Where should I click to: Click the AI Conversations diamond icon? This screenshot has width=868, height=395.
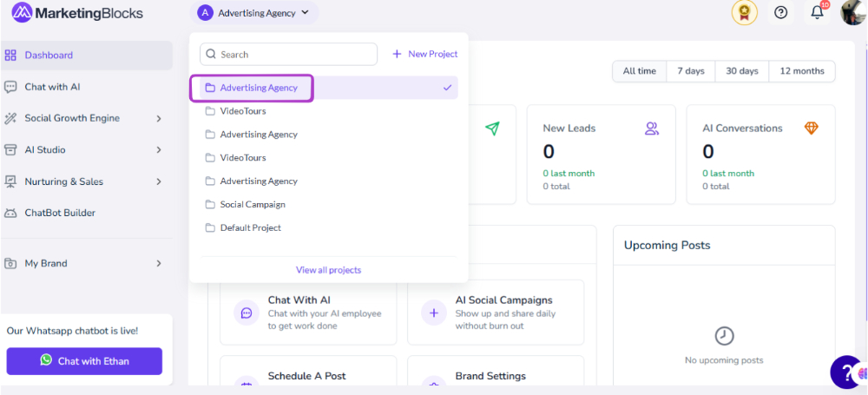point(811,128)
